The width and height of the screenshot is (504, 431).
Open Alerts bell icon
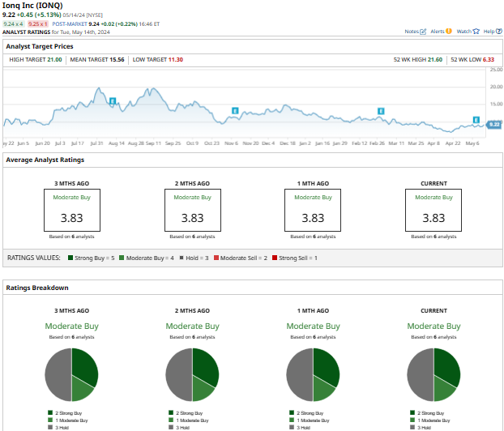coord(449,31)
